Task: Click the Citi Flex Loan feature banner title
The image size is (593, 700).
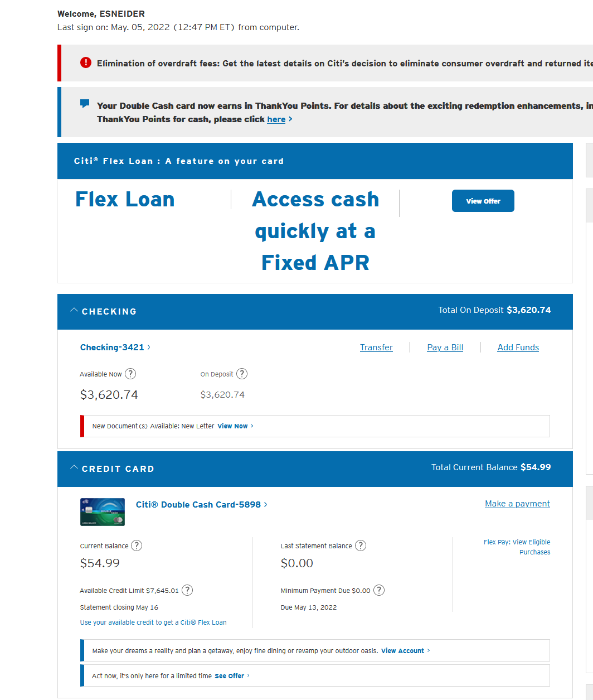Action: coord(179,161)
